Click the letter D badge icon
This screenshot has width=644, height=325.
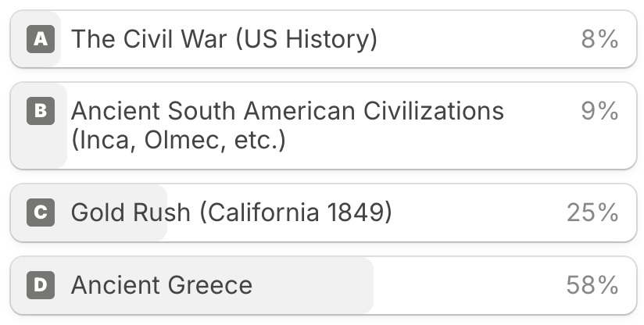(41, 286)
